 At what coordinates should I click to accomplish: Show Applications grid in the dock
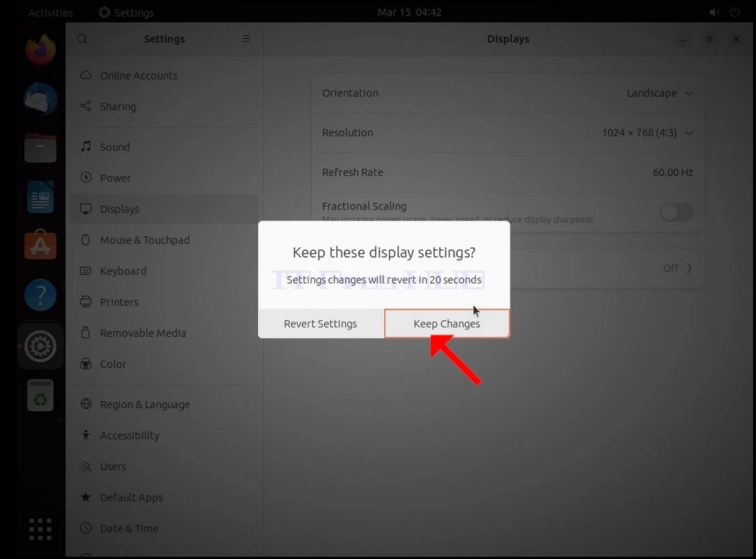click(40, 530)
